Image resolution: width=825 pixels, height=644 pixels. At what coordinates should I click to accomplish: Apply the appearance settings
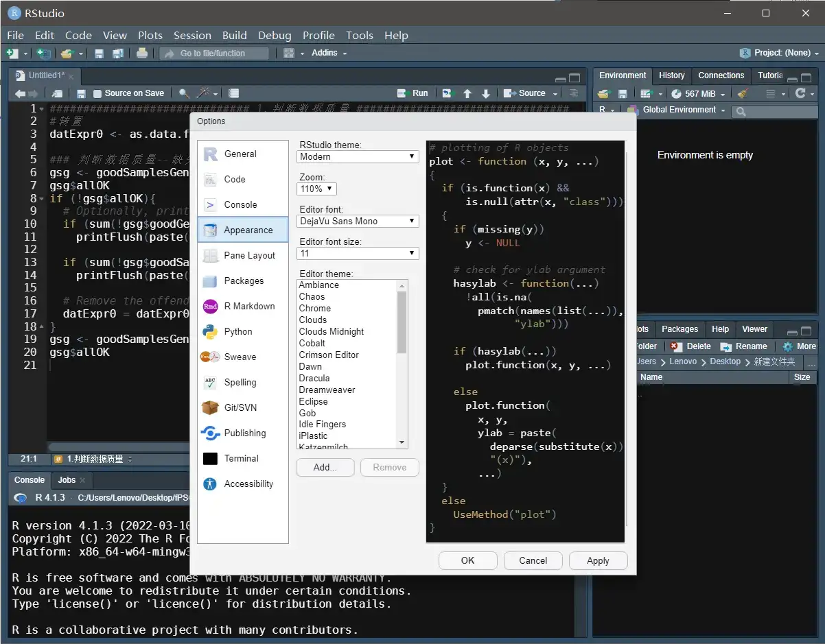598,560
